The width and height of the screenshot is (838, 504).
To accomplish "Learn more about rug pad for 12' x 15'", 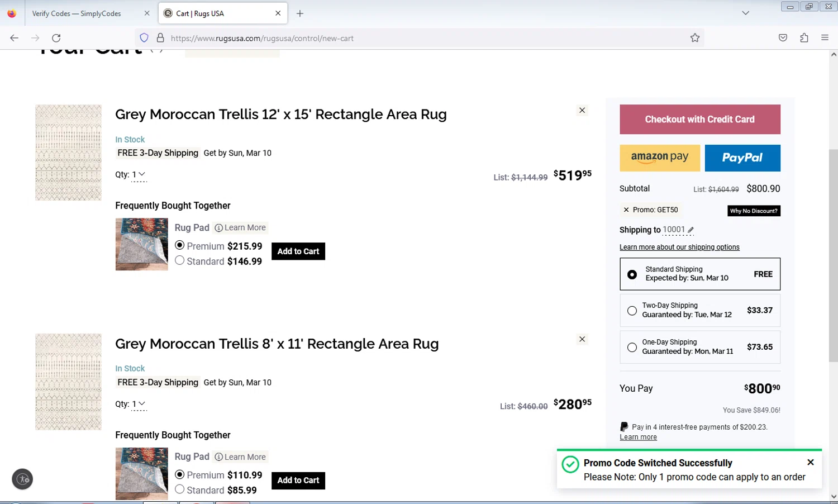I will [240, 227].
